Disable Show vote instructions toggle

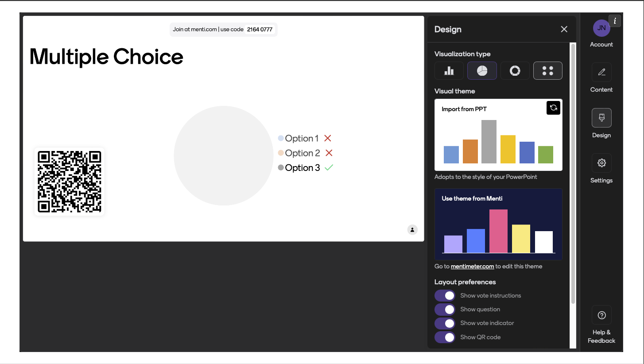coord(445,295)
